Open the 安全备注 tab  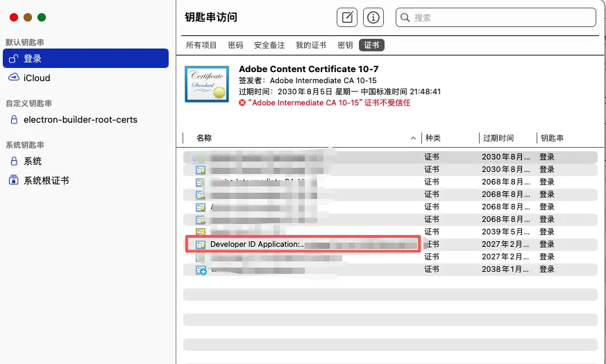point(269,45)
